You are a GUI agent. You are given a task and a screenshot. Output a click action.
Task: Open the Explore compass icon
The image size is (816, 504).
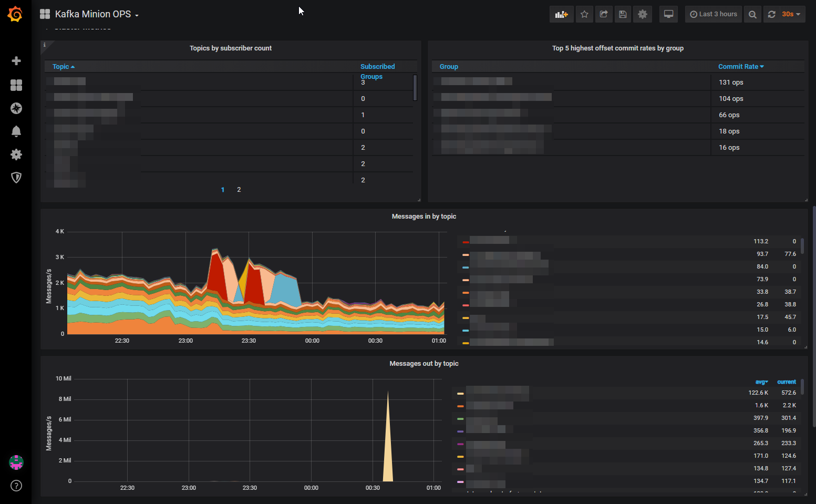16,108
